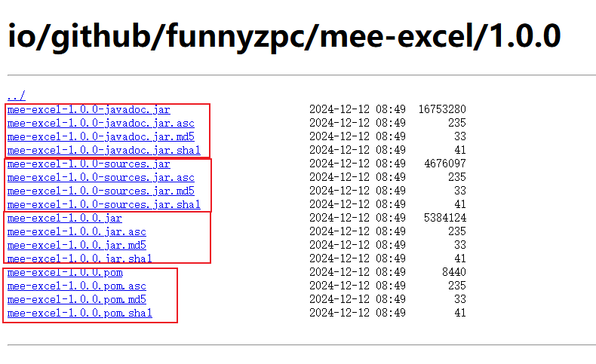Open the parent directory ../ link

[17, 95]
